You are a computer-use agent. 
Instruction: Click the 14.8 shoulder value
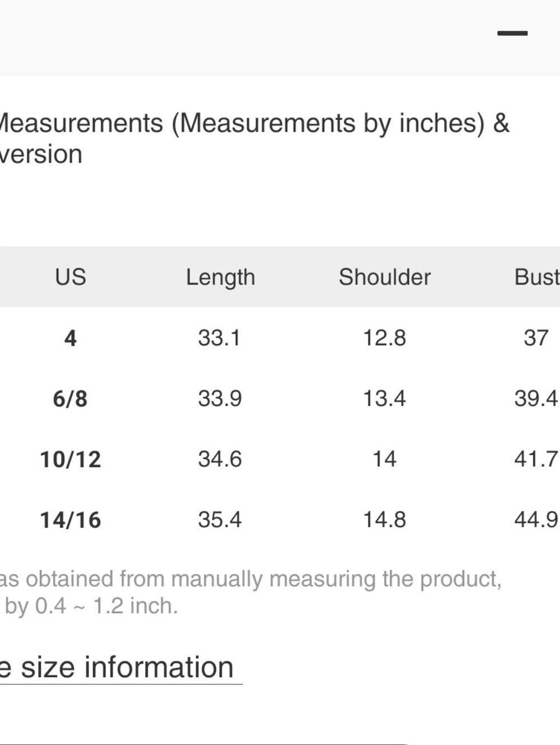[x=384, y=519]
